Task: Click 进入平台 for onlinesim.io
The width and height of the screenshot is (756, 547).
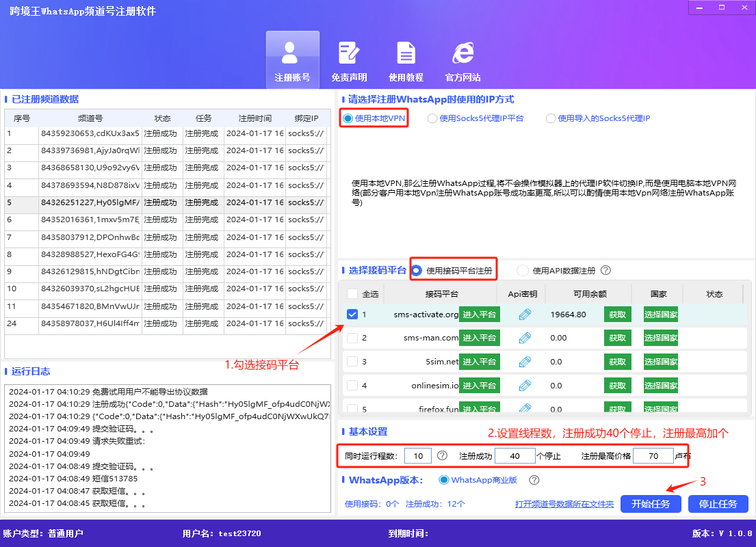Action: 479,386
